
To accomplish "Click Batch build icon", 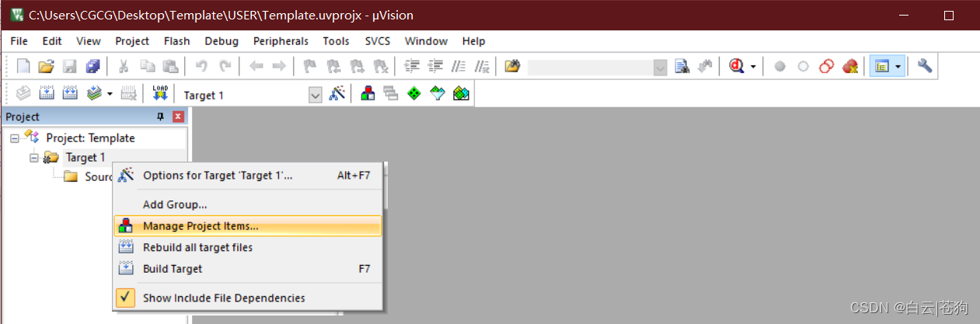I will click(x=94, y=94).
